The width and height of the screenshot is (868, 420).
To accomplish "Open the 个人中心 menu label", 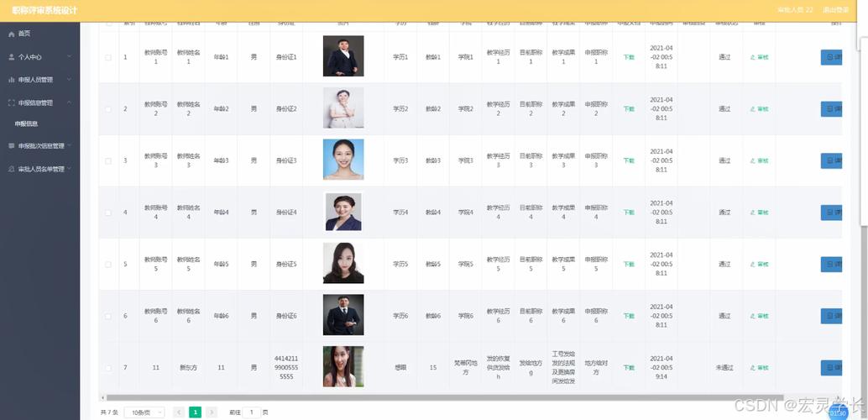I will (30, 57).
